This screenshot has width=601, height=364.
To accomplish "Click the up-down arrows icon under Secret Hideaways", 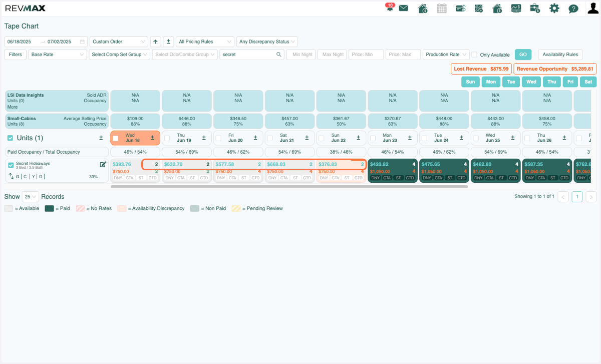I will click(x=11, y=176).
